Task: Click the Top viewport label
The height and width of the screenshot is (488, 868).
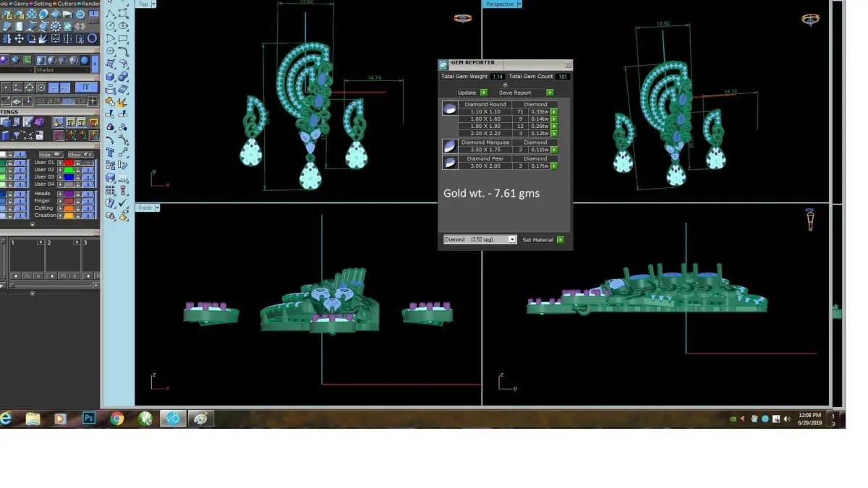Action: (x=143, y=4)
